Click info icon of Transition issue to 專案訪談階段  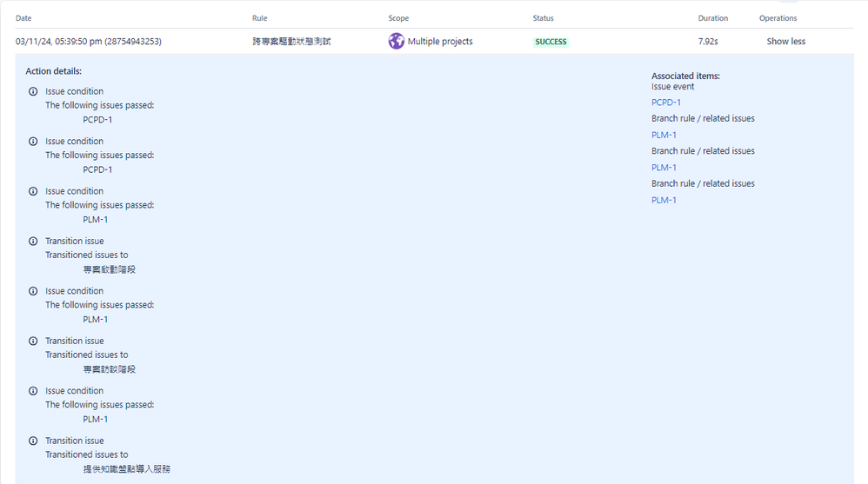click(x=33, y=341)
